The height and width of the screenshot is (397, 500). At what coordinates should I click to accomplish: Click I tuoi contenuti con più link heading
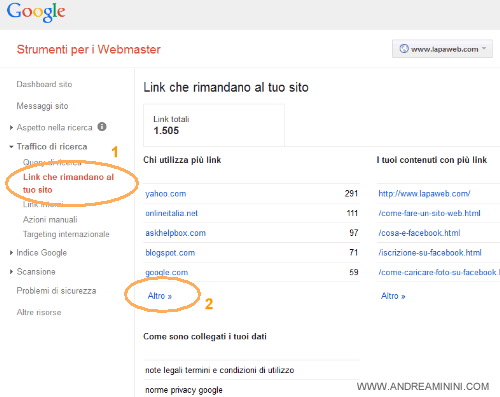tap(432, 160)
